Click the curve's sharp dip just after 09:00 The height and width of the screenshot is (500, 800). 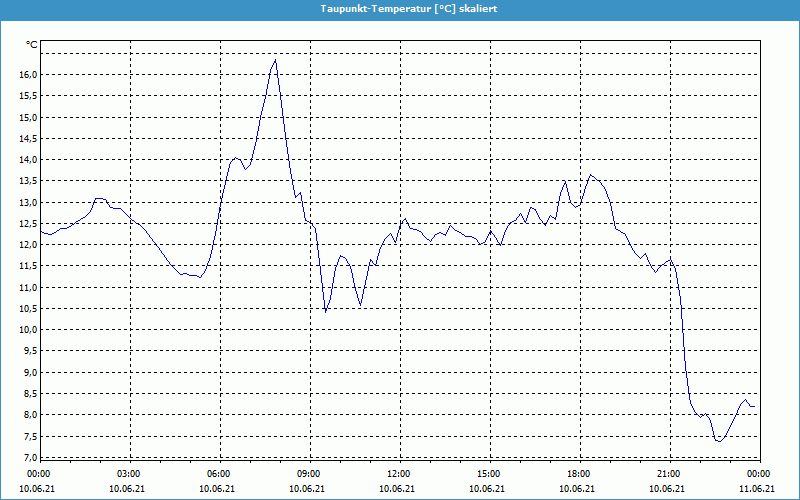pyautogui.click(x=325, y=311)
